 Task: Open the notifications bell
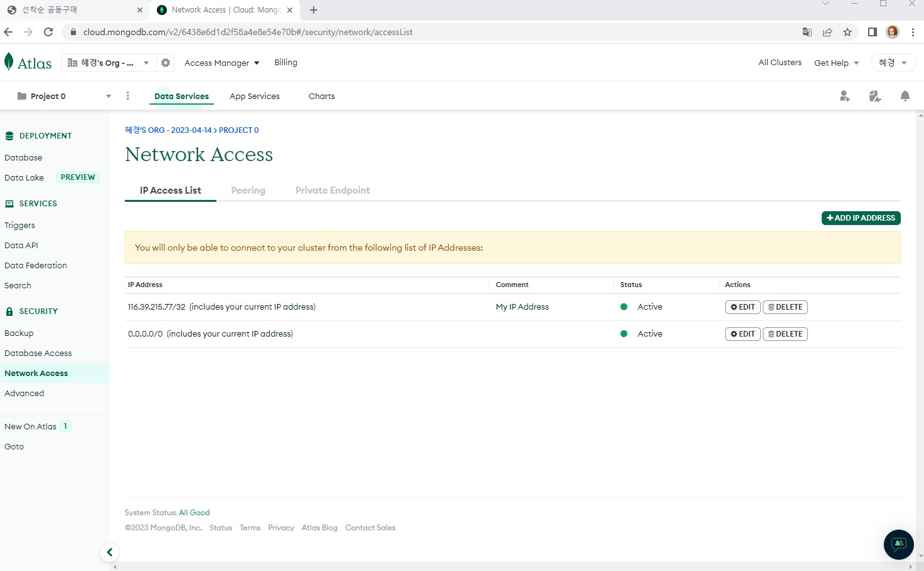coord(905,96)
